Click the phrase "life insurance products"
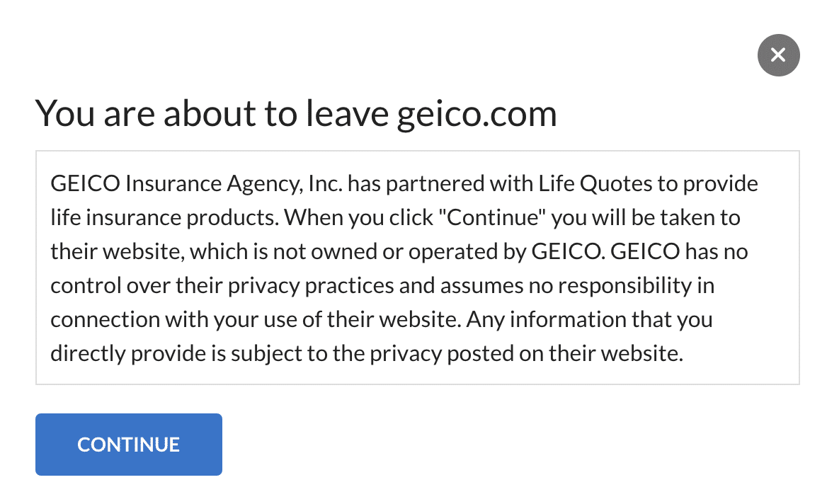 click(164, 217)
